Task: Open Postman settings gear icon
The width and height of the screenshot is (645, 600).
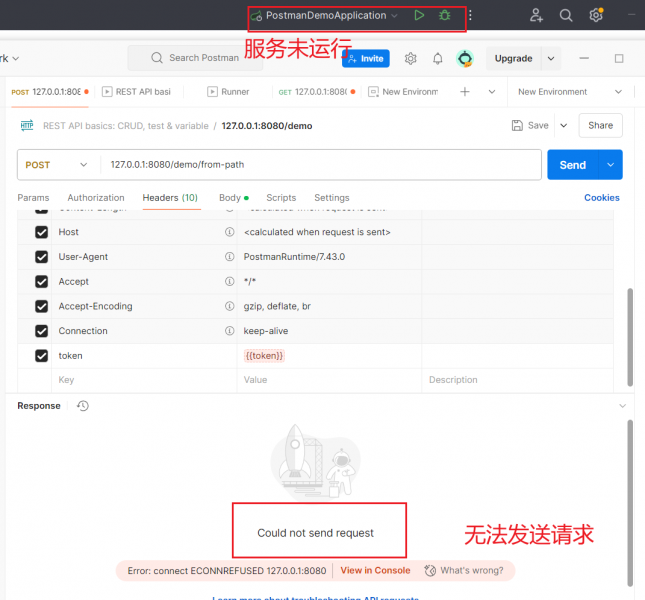Action: coord(410,59)
